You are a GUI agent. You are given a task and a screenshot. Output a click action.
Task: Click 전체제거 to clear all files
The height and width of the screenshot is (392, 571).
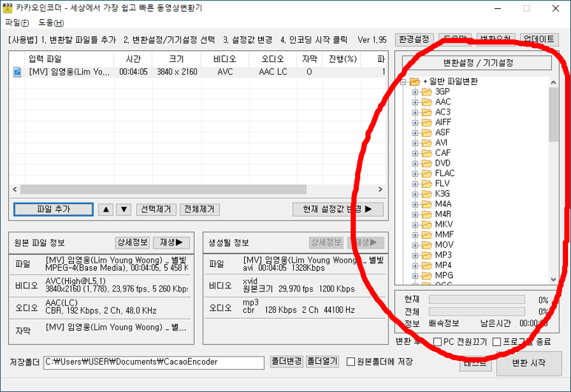(x=200, y=209)
